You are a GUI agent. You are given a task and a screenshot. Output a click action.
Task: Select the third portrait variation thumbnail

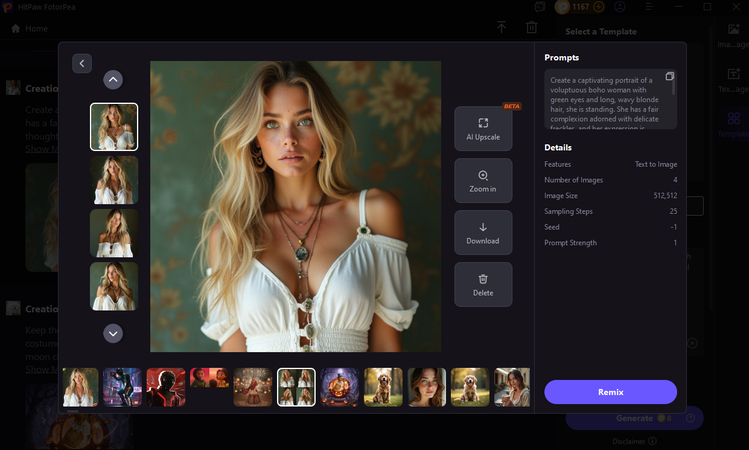pyautogui.click(x=114, y=233)
